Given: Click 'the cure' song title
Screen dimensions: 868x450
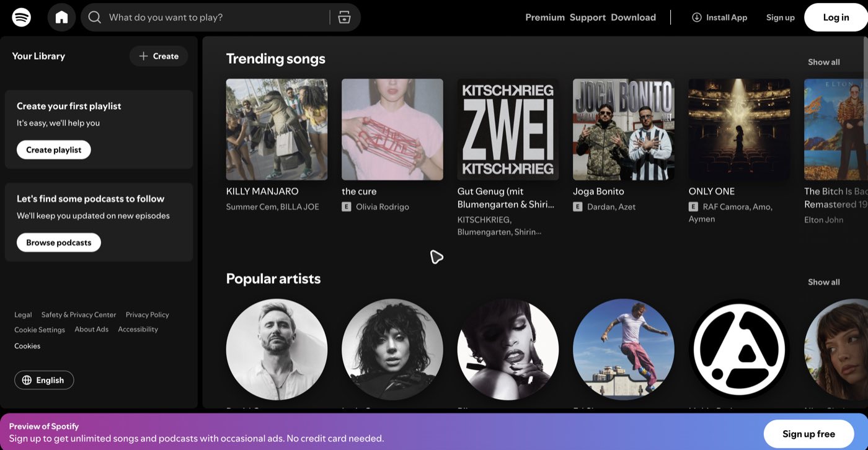Looking at the screenshot, I should tap(359, 192).
